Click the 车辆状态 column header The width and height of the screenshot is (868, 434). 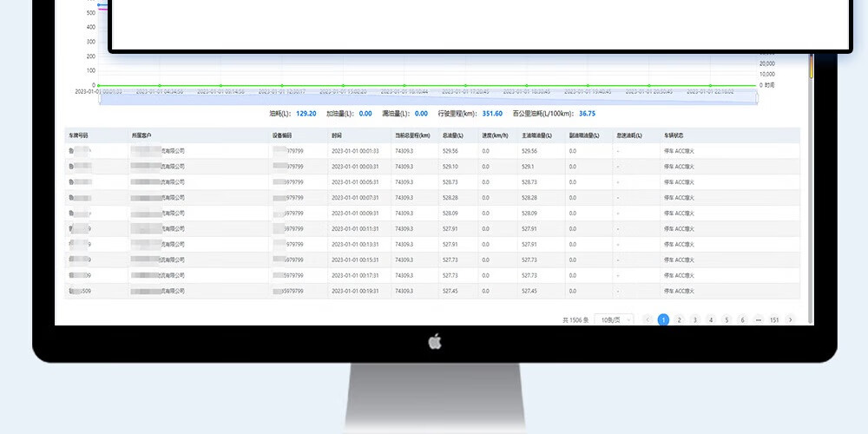tap(674, 135)
